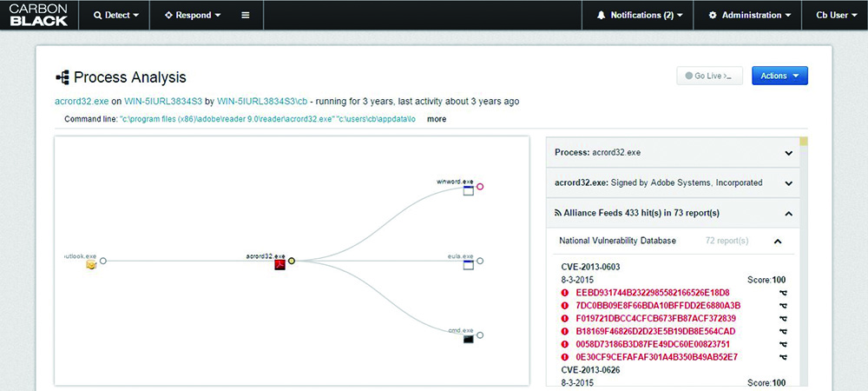This screenshot has width=868, height=391.
Task: Click alert icon beside B18169F4 hash
Action: (565, 331)
